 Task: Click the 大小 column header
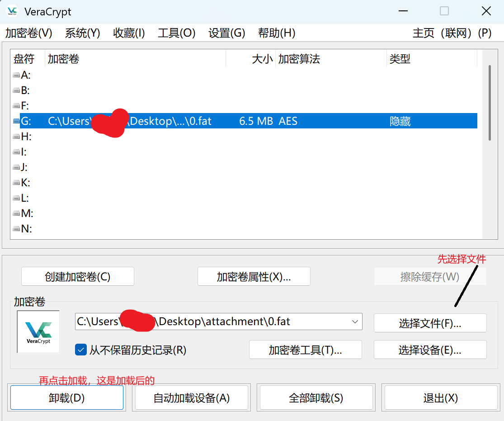point(251,59)
